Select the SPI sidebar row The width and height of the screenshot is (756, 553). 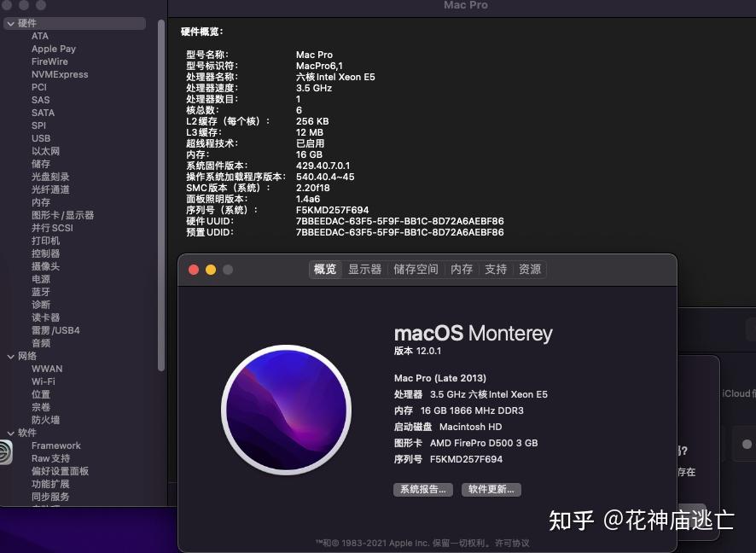[38, 125]
